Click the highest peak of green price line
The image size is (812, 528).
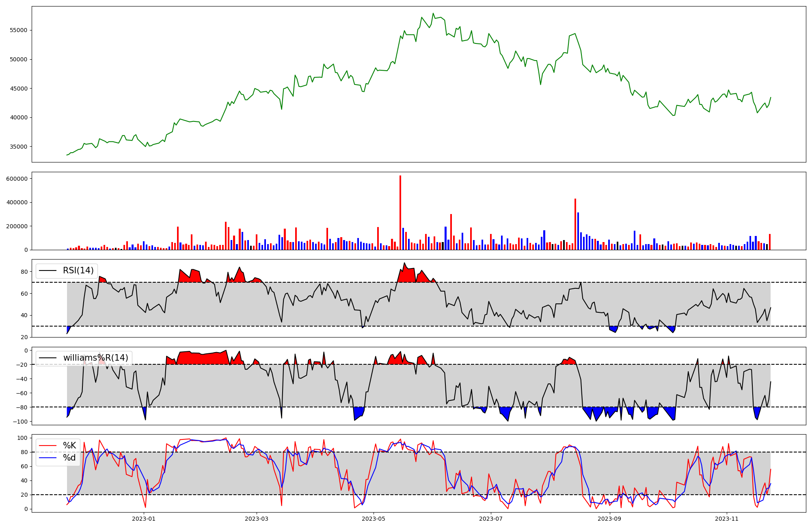pos(433,13)
